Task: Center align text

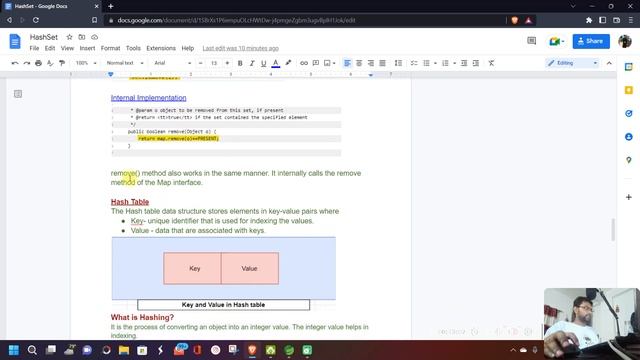Action: 359,63
